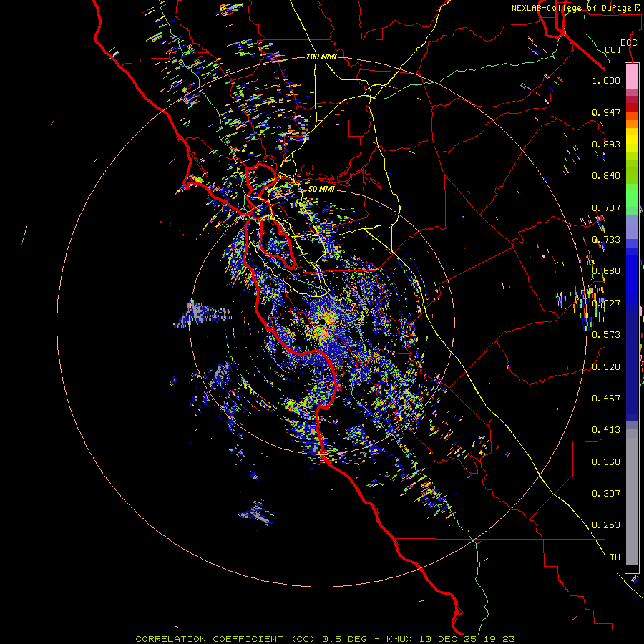Select the 0.413 color bar value
The width and height of the screenshot is (644, 644).
pyautogui.click(x=606, y=430)
